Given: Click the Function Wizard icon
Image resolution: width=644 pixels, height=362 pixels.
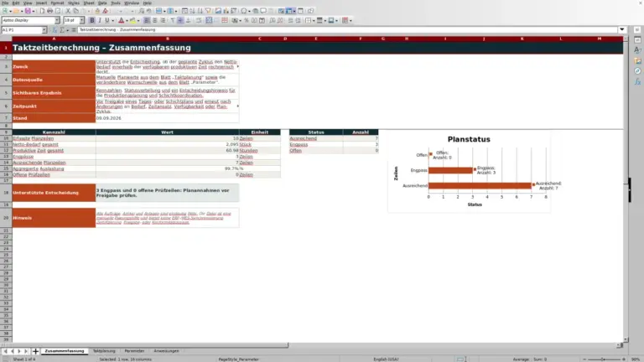Looking at the screenshot, I should tap(55, 29).
